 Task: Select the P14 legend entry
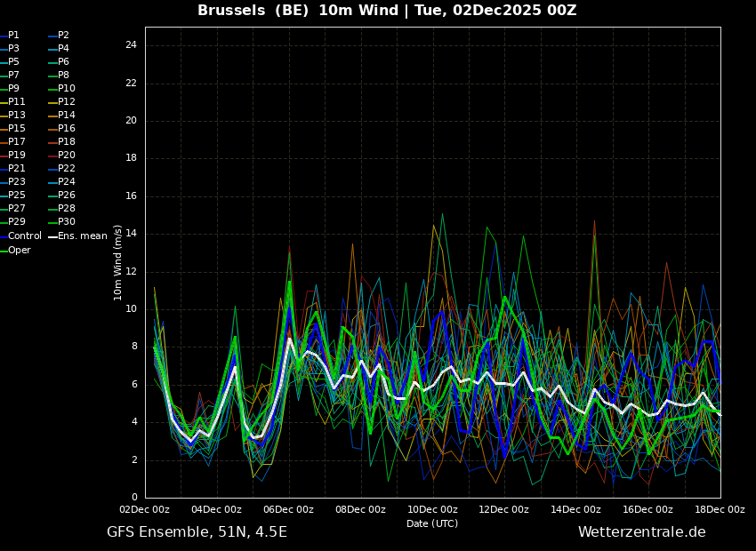point(67,116)
